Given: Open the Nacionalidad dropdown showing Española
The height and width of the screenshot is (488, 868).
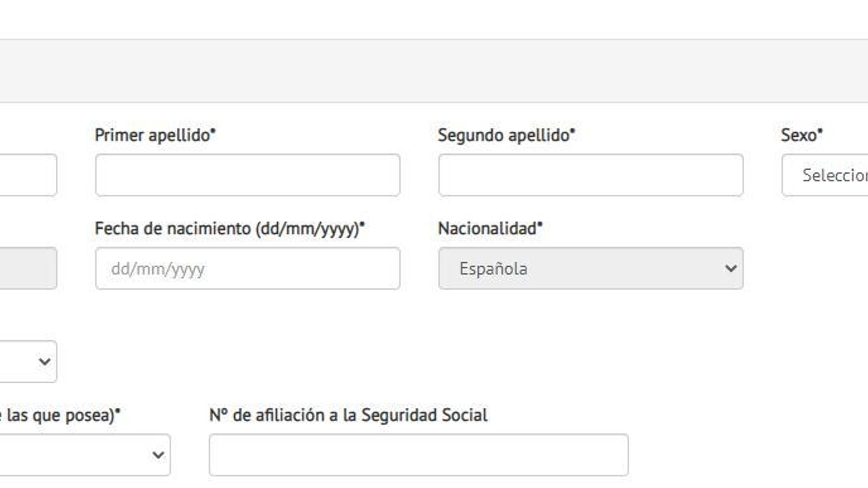Looking at the screenshot, I should click(x=591, y=268).
